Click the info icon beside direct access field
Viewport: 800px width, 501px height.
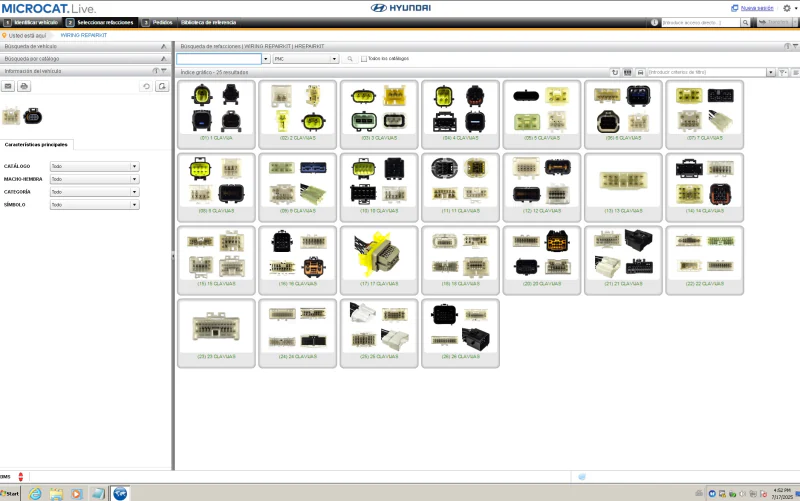[655, 21]
